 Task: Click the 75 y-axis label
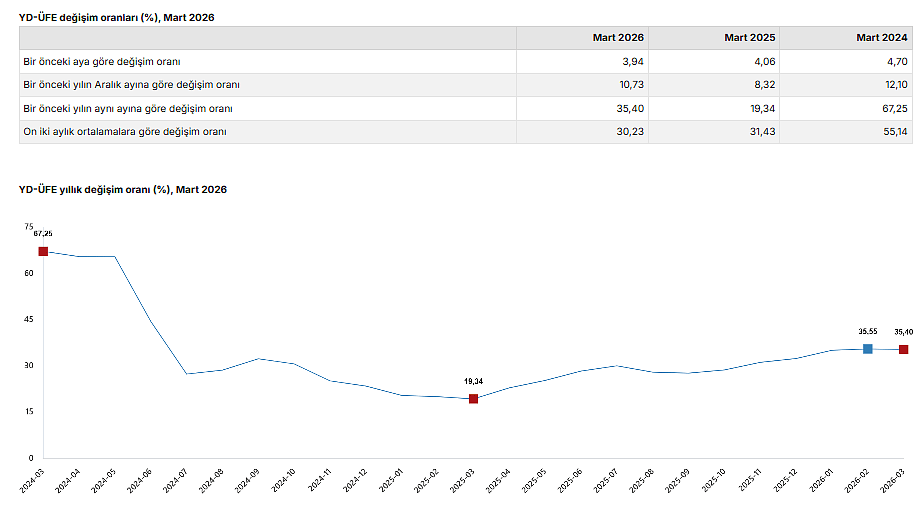pos(28,227)
